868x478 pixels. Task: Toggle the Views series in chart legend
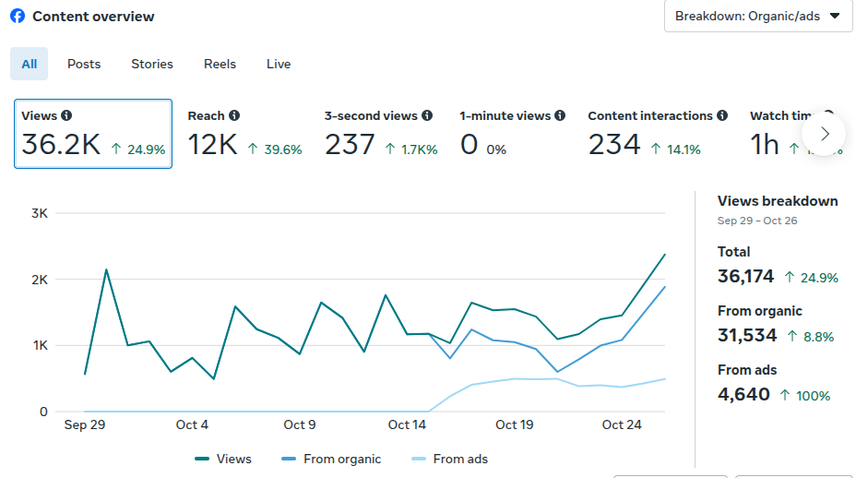223,459
